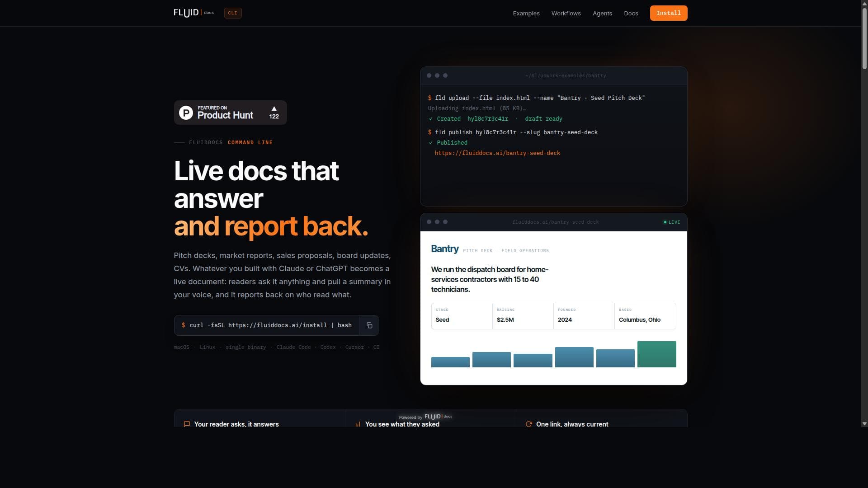Click the FLUID docs logo
Viewport: 868px width, 488px height.
[193, 13]
